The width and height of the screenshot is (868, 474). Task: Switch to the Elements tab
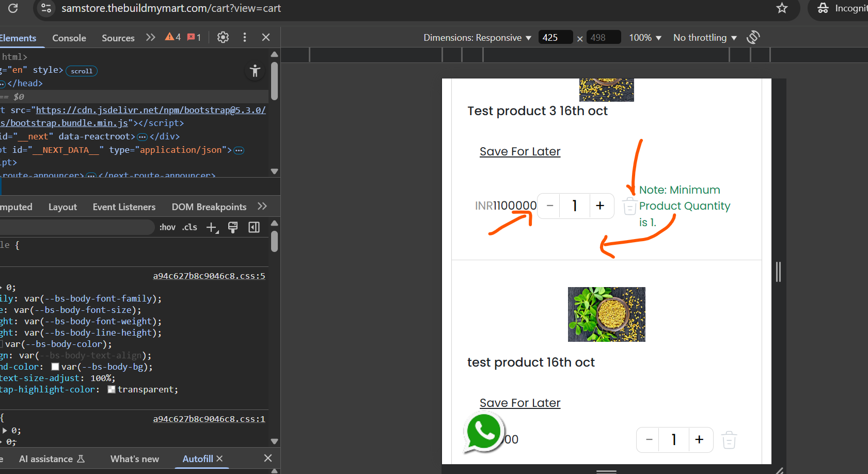[18, 38]
